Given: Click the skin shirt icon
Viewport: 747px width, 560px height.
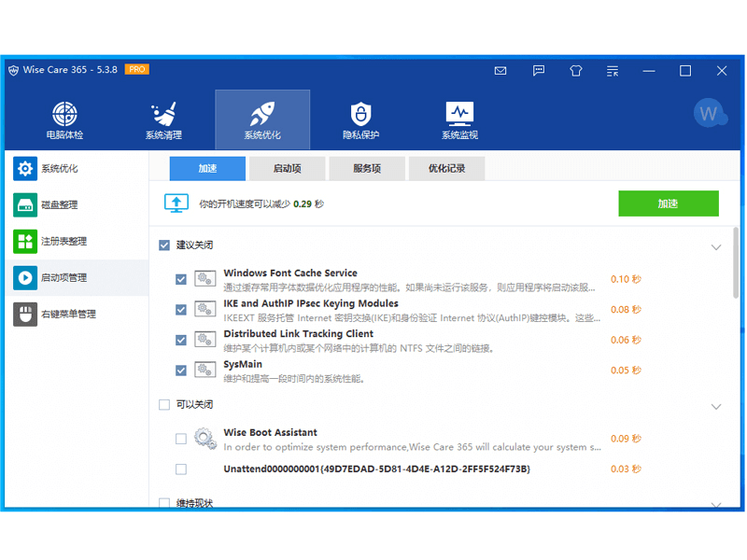Looking at the screenshot, I should click(575, 71).
